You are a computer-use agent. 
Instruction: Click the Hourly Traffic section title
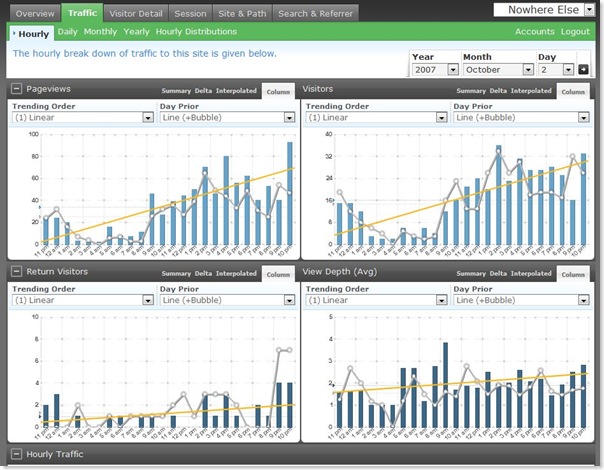55,454
